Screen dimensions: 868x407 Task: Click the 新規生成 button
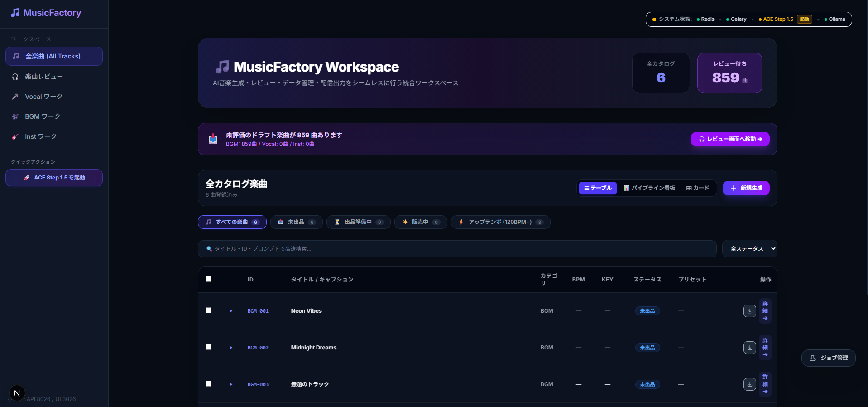(746, 188)
